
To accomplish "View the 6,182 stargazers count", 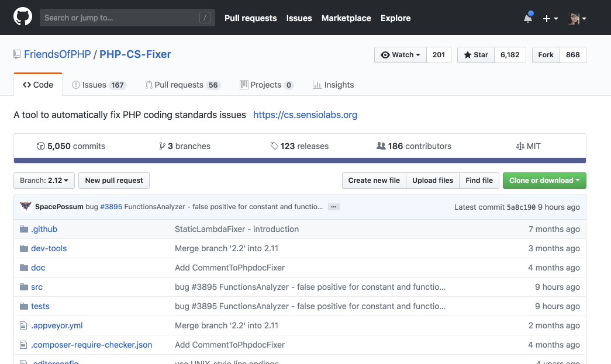I will coord(510,55).
